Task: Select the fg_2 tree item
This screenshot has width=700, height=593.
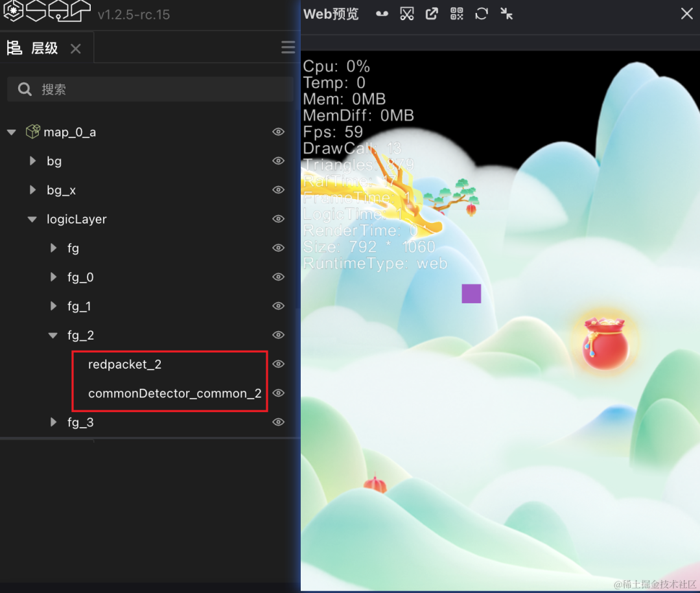Action: click(80, 335)
